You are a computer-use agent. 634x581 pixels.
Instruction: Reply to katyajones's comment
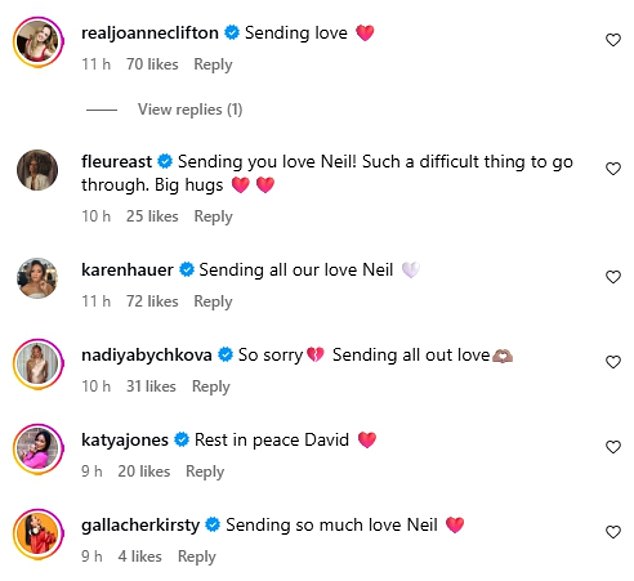[205, 471]
